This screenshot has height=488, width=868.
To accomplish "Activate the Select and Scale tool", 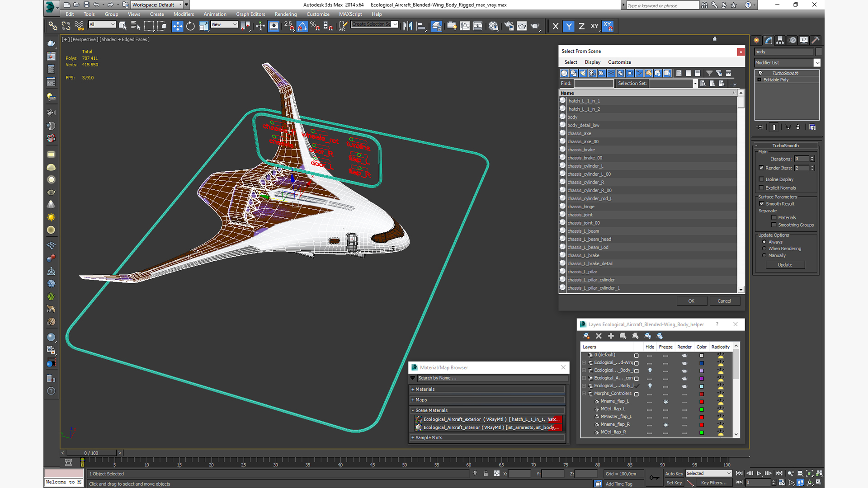I will coord(203,26).
